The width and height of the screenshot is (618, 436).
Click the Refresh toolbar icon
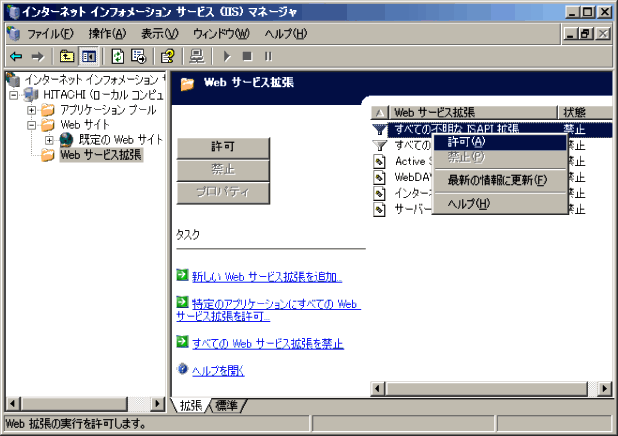pos(117,57)
